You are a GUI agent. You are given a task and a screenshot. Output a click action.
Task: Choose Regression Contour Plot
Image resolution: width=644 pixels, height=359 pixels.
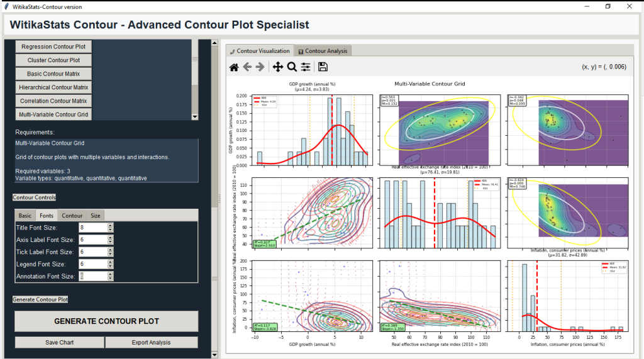click(x=53, y=47)
